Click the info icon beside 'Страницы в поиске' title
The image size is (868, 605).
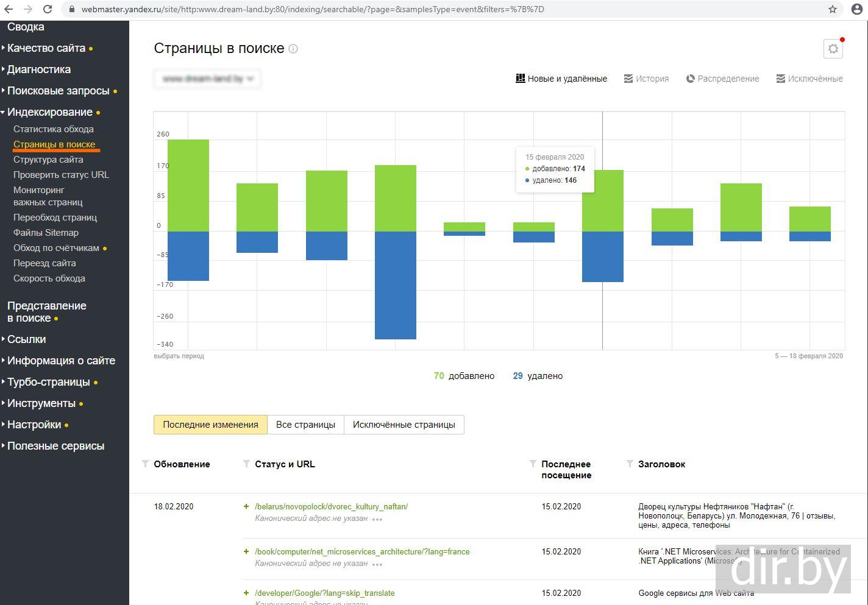click(x=293, y=49)
